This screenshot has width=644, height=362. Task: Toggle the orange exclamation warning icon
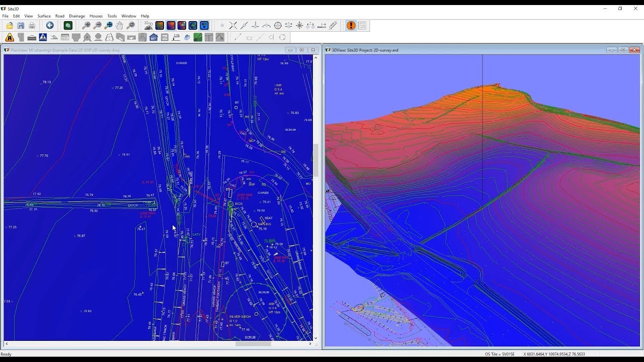click(351, 26)
